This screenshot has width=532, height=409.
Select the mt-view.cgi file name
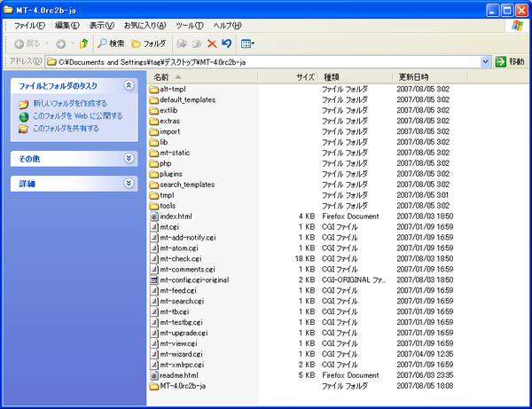(x=178, y=343)
